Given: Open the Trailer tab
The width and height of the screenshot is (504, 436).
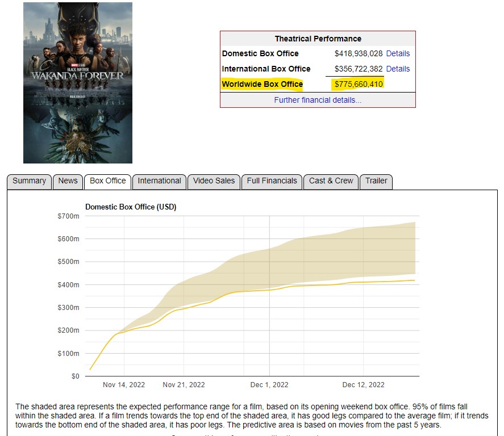Looking at the screenshot, I should click(376, 181).
